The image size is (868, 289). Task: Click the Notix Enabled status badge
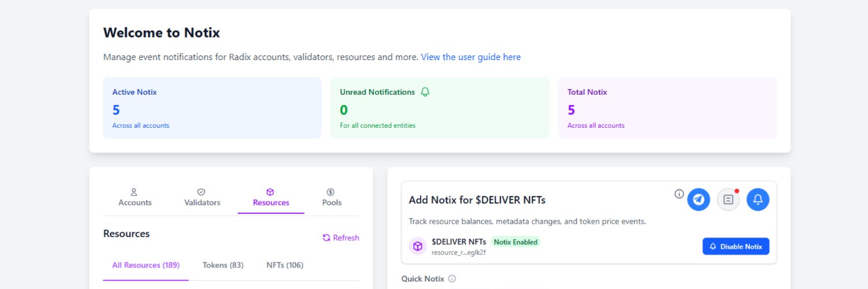515,242
